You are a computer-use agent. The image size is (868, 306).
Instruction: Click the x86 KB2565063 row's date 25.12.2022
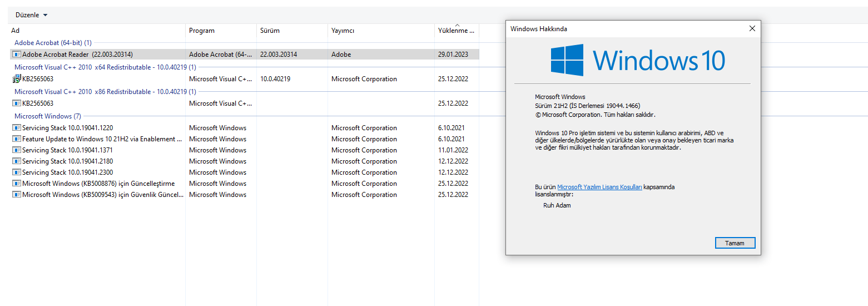coord(453,103)
